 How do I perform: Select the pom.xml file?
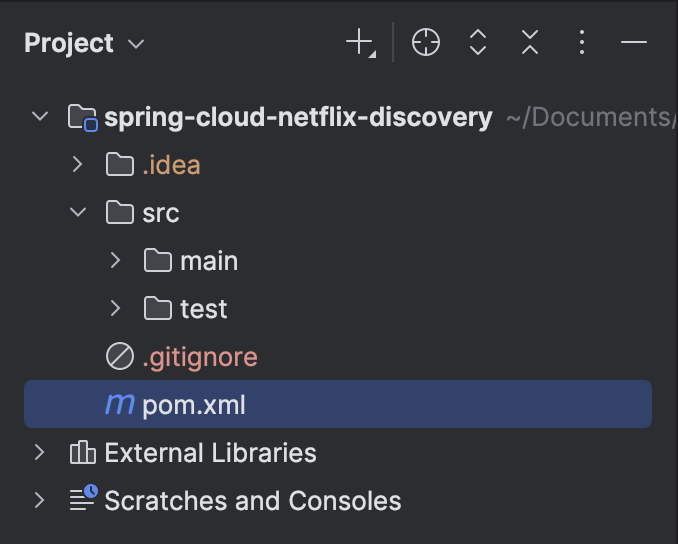coord(338,404)
